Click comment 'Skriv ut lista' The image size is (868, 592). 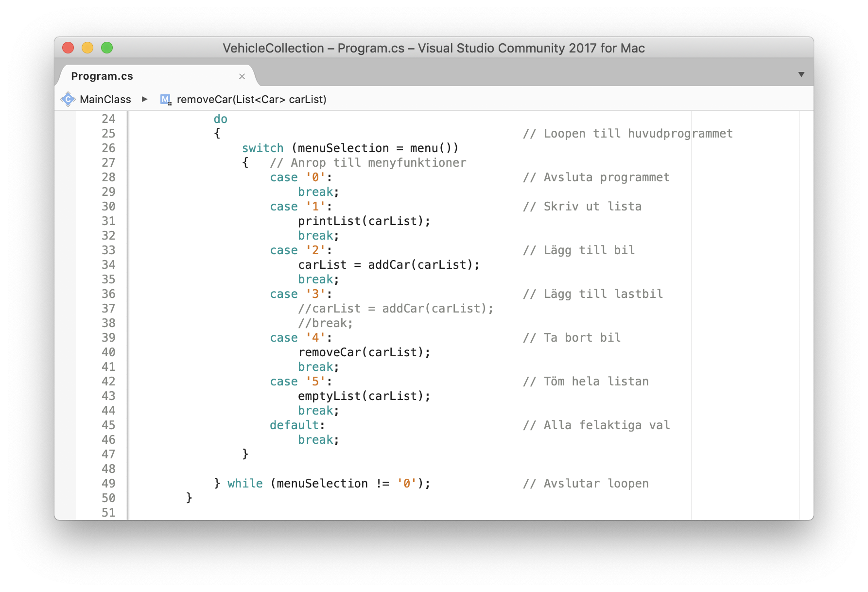click(582, 207)
